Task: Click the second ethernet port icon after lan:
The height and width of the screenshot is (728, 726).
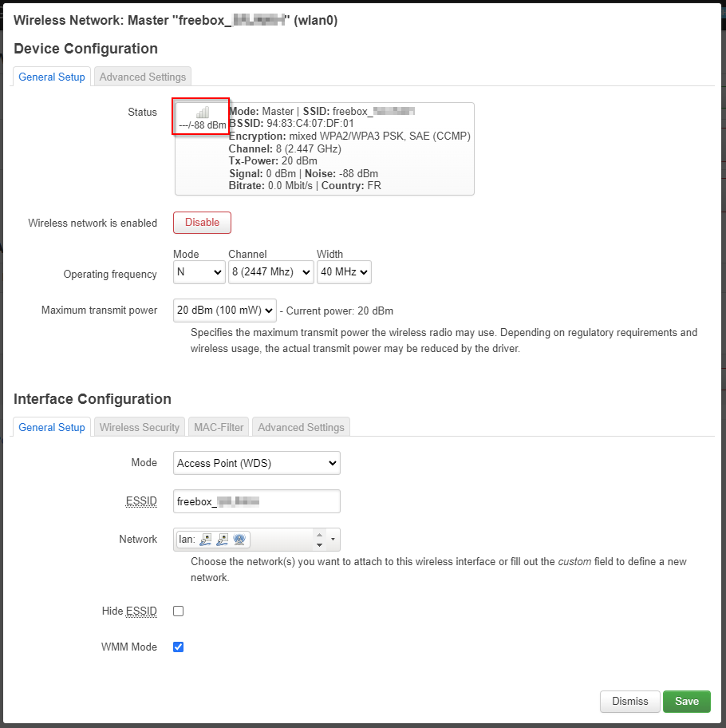Action: click(223, 540)
